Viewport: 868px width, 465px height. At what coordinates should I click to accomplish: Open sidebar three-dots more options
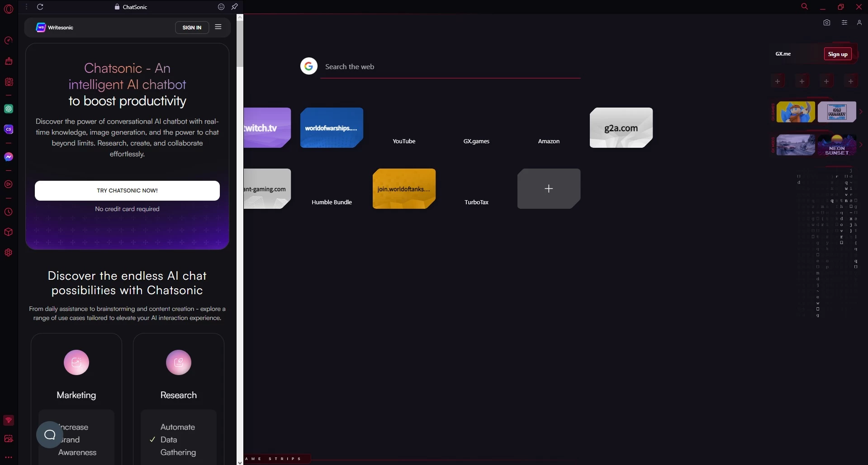8,457
